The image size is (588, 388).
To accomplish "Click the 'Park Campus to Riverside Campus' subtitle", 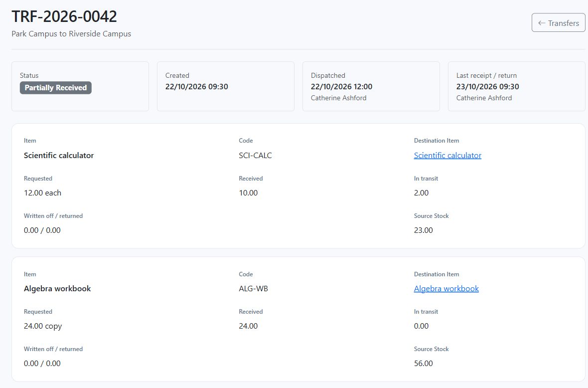I will pos(71,34).
